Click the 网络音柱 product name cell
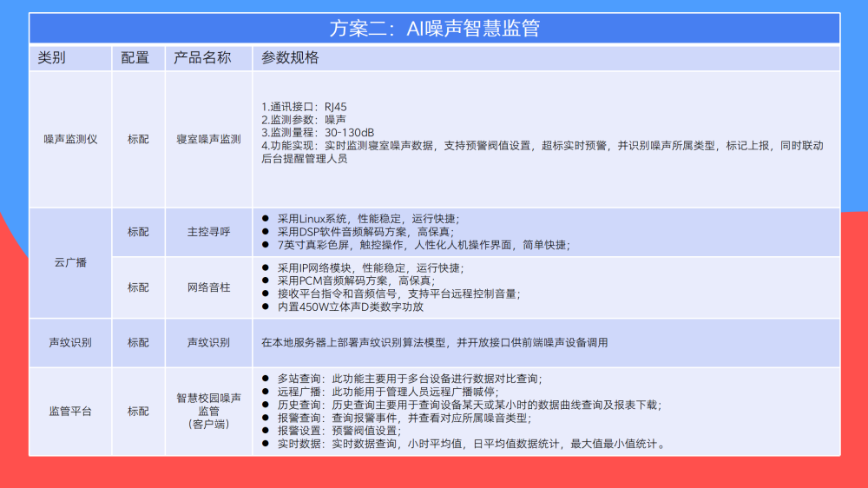The image size is (868, 488). click(208, 287)
